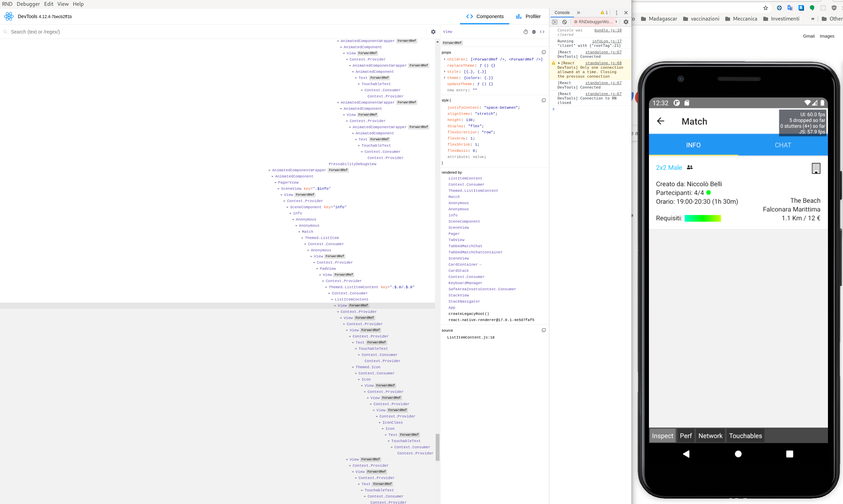Image resolution: width=843 pixels, height=504 pixels.
Task: Click the view source angle-brackets icon
Action: (542, 32)
